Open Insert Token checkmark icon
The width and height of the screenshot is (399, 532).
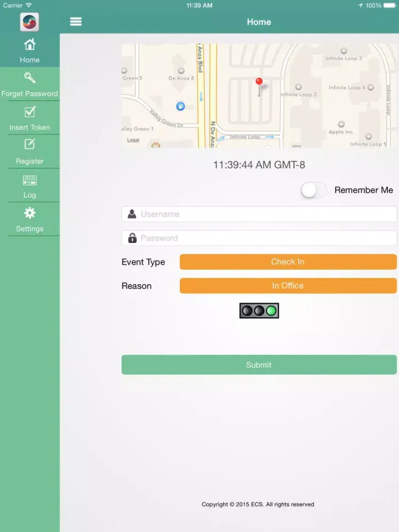[29, 112]
